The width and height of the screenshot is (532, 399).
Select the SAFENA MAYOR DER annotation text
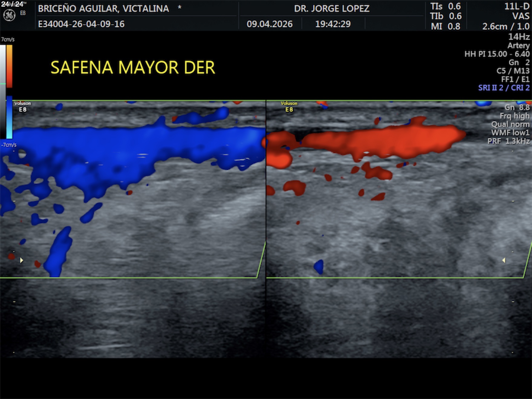tap(133, 67)
